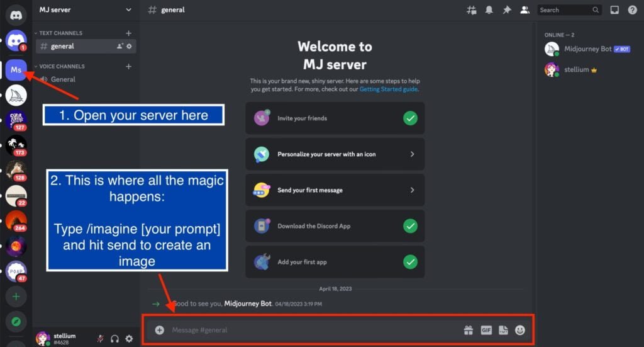Click the search magnifier icon
The width and height of the screenshot is (644, 347).
point(596,10)
